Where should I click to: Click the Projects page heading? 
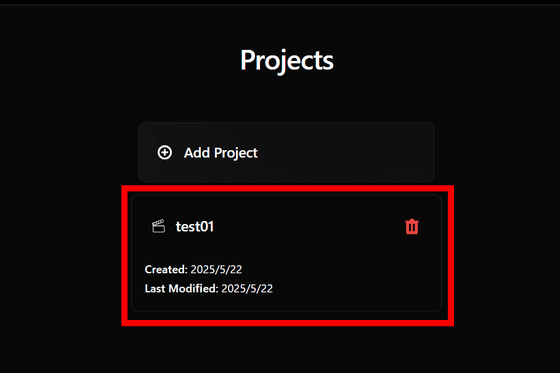pos(287,60)
